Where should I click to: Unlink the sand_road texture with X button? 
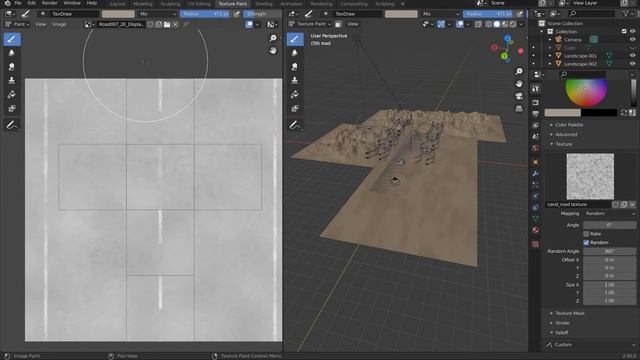632,204
